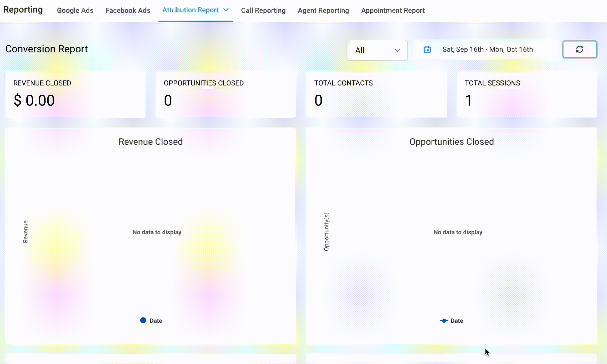The height and width of the screenshot is (364, 607).
Task: Click the blue dot legend marker under Revenue Closed
Action: coord(143,320)
